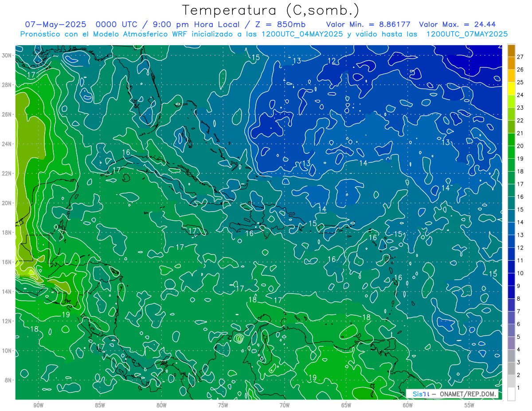Viewport: 532px width, 411px height.
Task: Click the color scale value 3
Action: pyautogui.click(x=519, y=362)
